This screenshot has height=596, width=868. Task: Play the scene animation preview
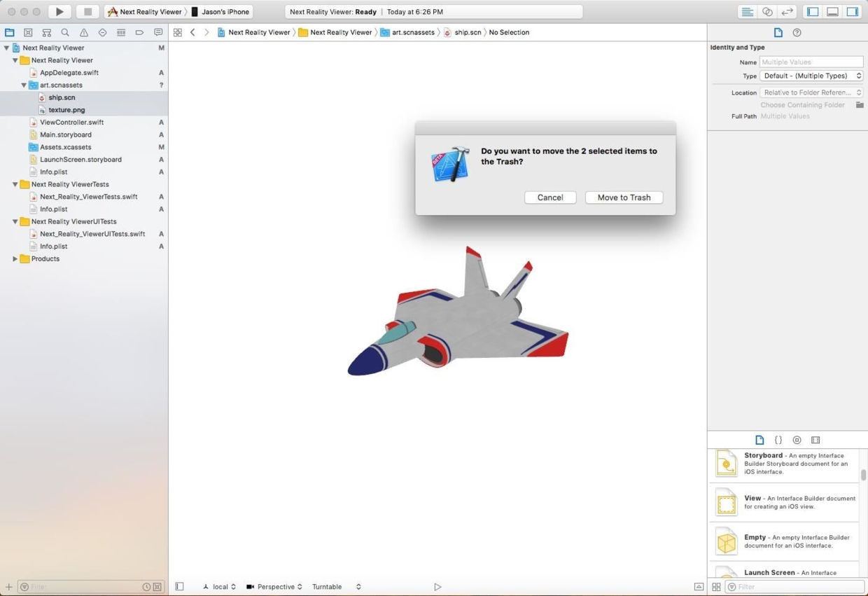pos(437,586)
